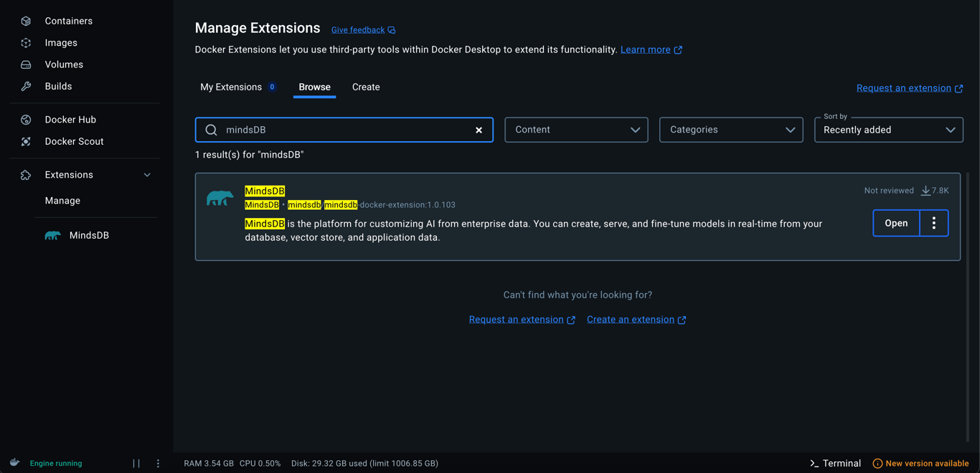This screenshot has width=980, height=473.
Task: Click the 1 result(s) count text
Action: [250, 155]
